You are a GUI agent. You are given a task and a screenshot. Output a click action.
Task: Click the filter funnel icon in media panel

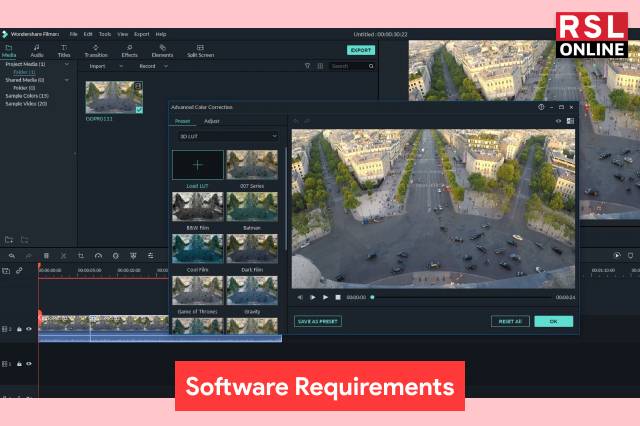tap(307, 66)
